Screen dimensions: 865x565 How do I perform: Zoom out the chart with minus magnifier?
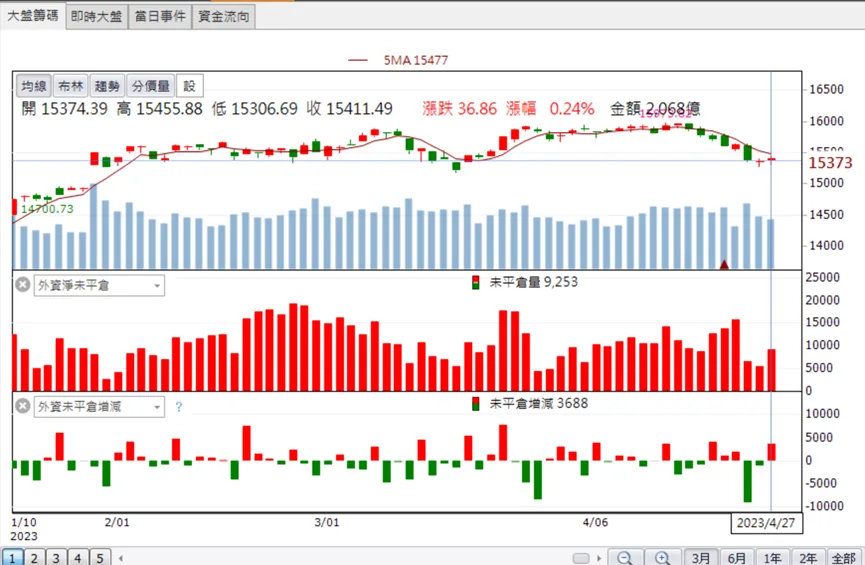pos(625,557)
